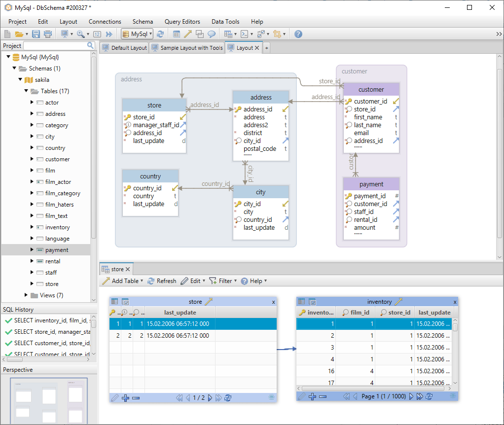This screenshot has height=425, width=504.
Task: Collapse the Tables (17) tree node
Action: [x=26, y=91]
